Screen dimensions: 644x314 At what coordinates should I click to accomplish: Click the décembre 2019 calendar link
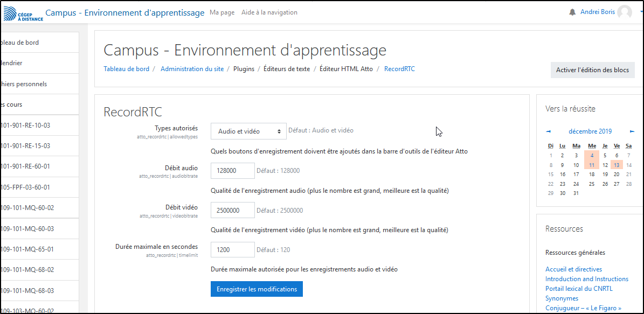pyautogui.click(x=590, y=131)
